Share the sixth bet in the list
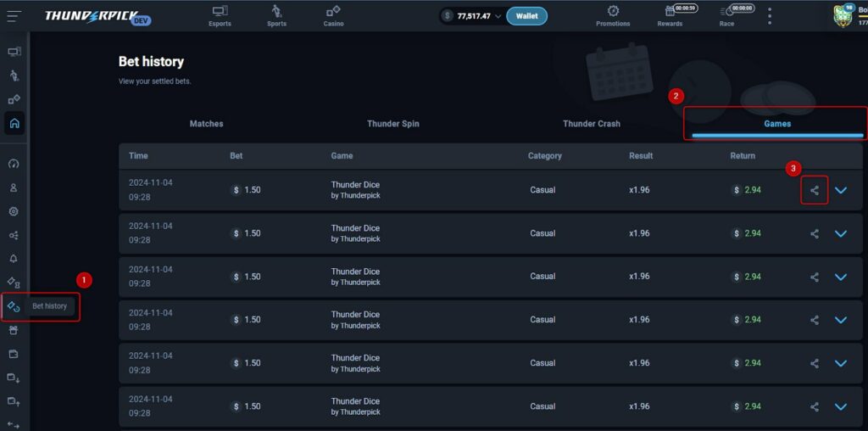Screen dimensions: 868x431 pos(815,406)
